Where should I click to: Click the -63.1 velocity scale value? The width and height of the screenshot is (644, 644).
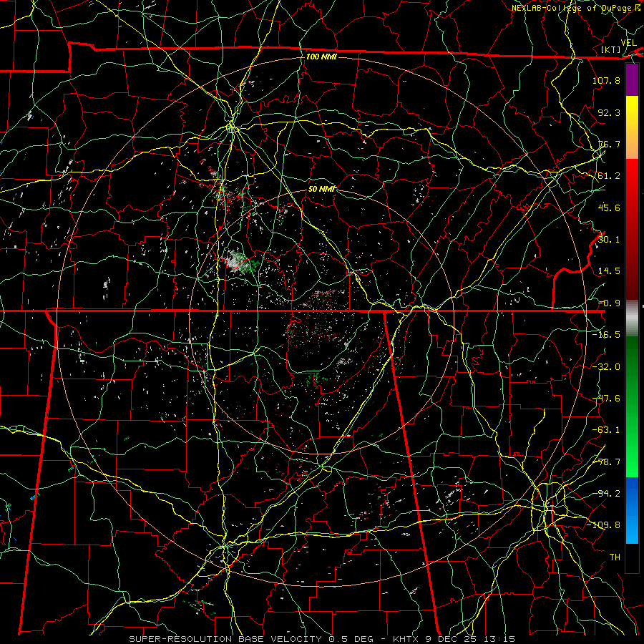click(x=606, y=430)
